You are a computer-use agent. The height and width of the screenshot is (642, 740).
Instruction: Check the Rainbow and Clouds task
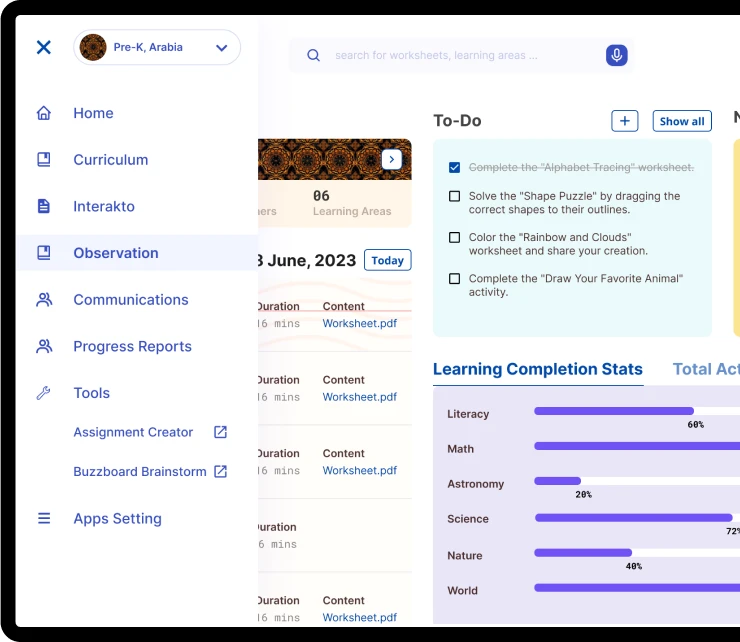coord(455,238)
